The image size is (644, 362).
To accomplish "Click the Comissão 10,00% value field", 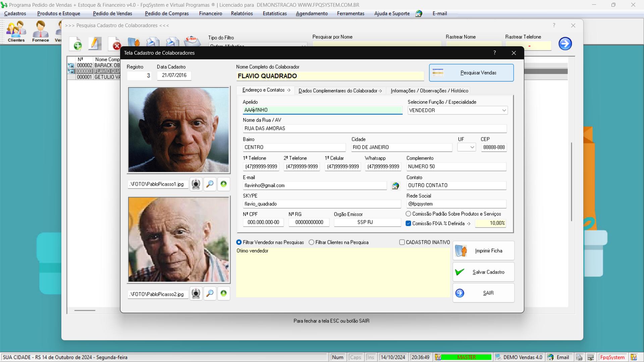I will tap(490, 223).
